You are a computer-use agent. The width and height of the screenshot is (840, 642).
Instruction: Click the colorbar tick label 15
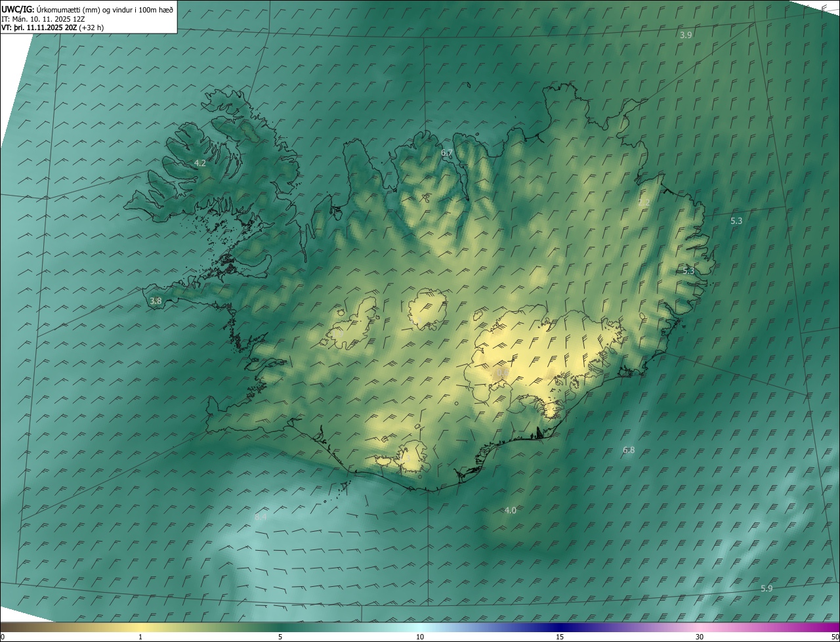click(560, 637)
